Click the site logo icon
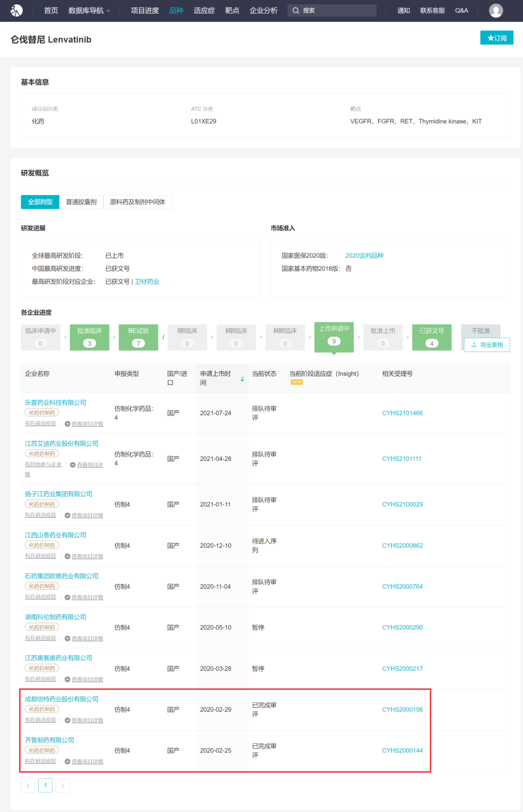523x812 pixels. 16,10
